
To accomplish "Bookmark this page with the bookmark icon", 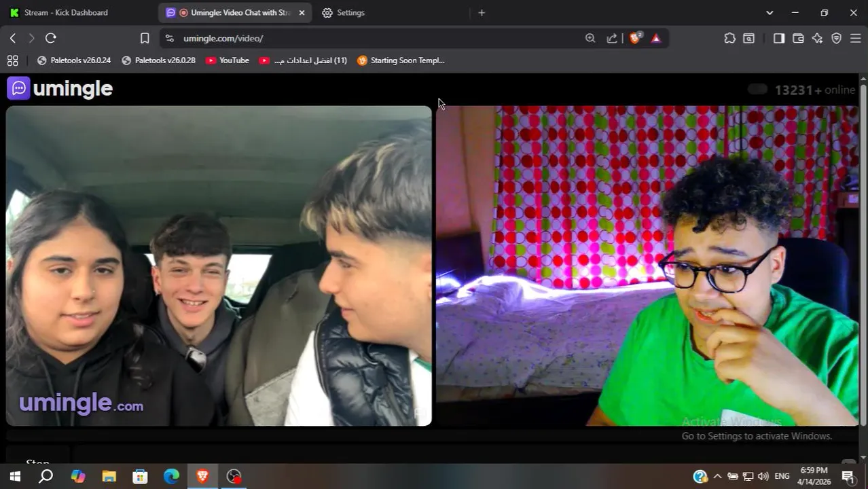I will point(145,38).
